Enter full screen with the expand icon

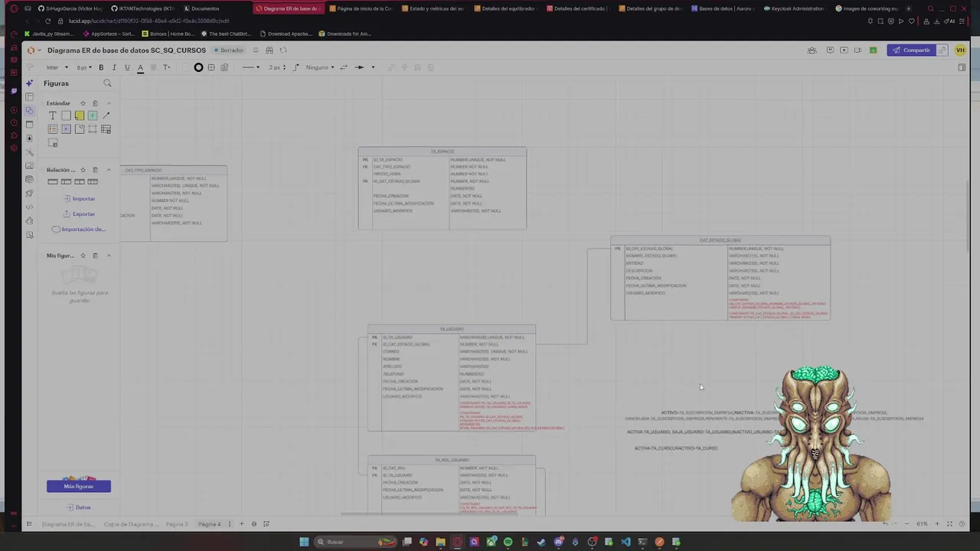(949, 524)
